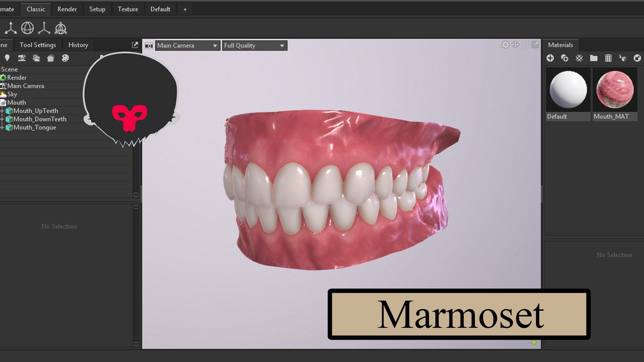This screenshot has height=362, width=644.
Task: Toggle viewport maximize square icon
Action: (525, 45)
